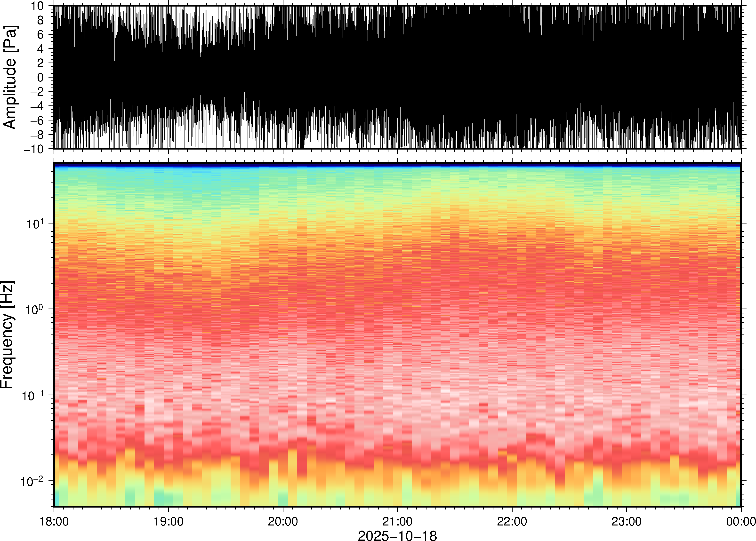Click the 23:00 time tick label
The width and height of the screenshot is (756, 541).
626,521
